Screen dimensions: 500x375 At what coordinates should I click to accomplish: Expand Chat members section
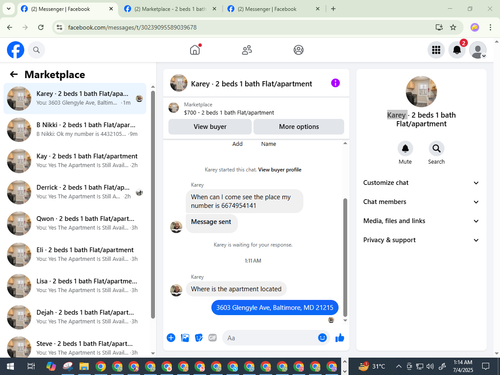(x=421, y=202)
